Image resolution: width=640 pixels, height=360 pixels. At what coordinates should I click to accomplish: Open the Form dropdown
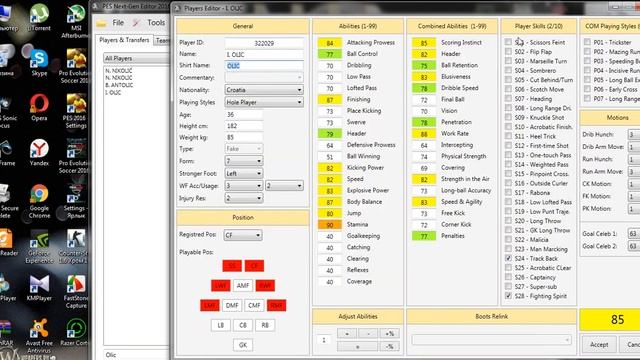click(244, 161)
